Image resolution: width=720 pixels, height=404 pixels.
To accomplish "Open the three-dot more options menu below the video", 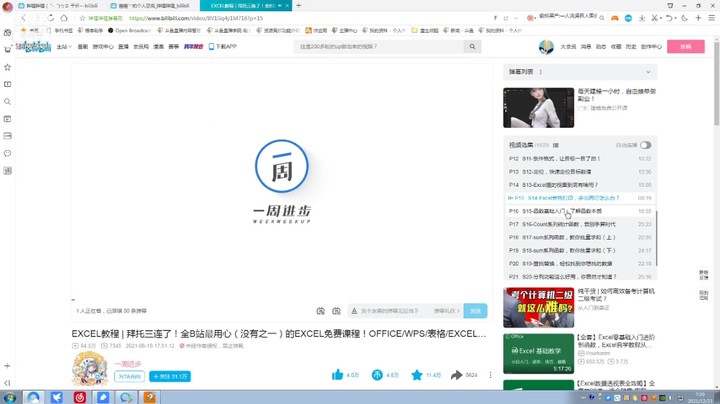I will point(490,375).
